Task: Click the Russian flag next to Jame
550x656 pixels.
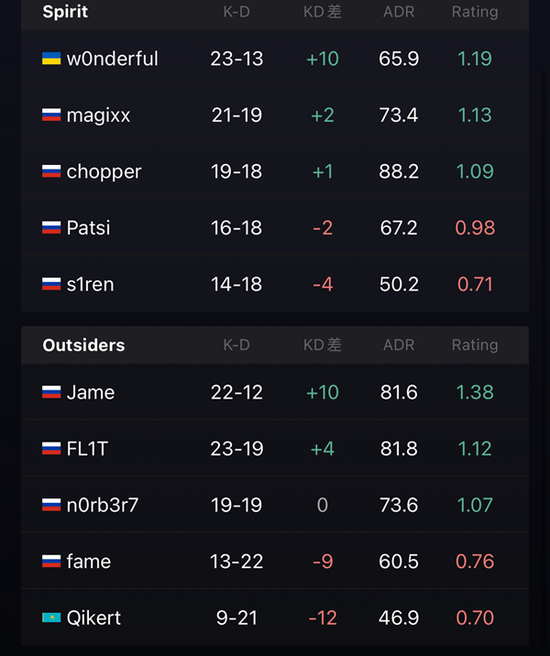Action: point(51,392)
